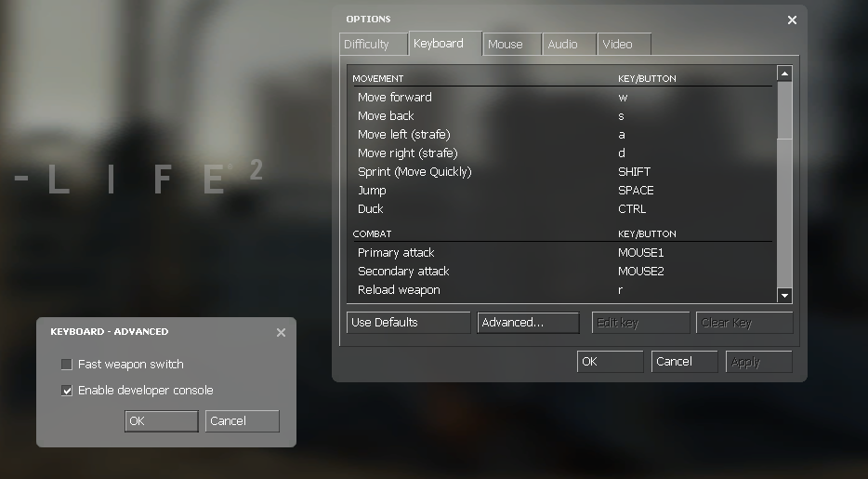Select the Jump binding row
Image resolution: width=868 pixels, height=479 pixels.
pyautogui.click(x=562, y=191)
